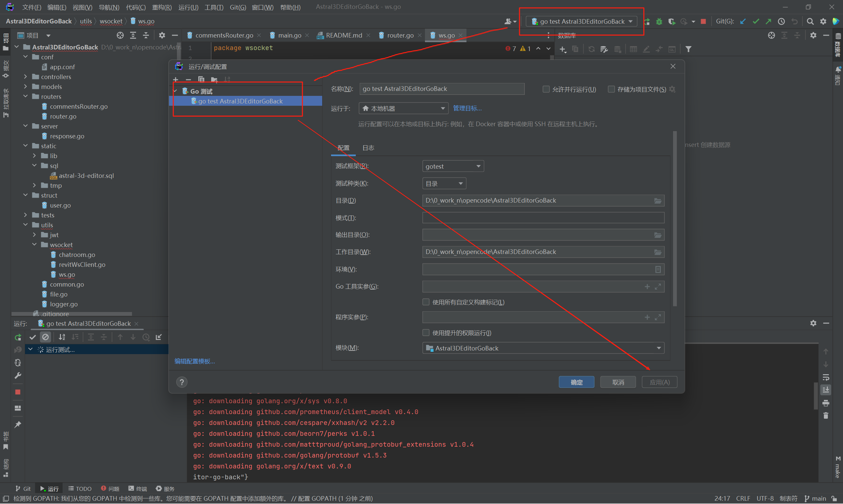Click 确定 button
The height and width of the screenshot is (504, 843).
click(x=576, y=382)
